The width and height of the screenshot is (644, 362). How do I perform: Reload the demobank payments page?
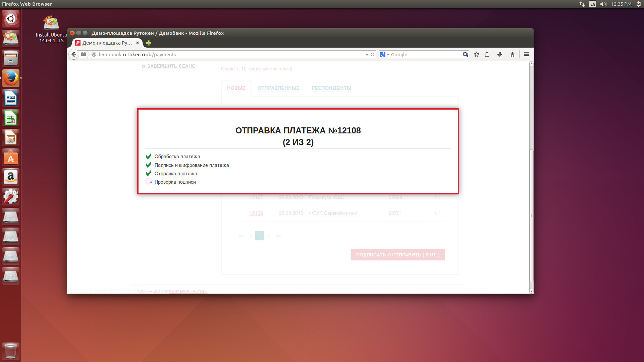click(x=372, y=54)
